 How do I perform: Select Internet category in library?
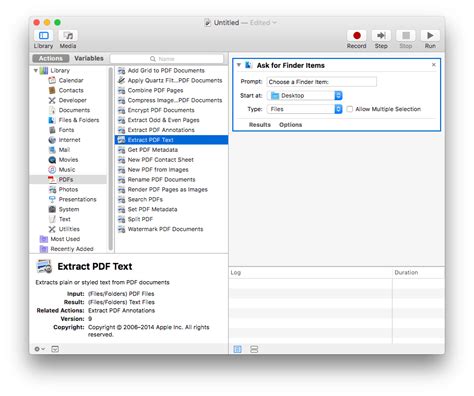pos(69,140)
